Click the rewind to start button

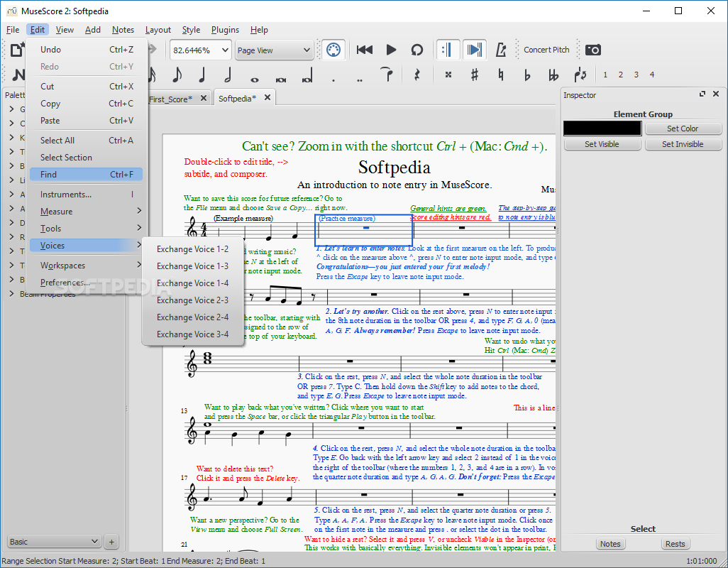tap(365, 50)
